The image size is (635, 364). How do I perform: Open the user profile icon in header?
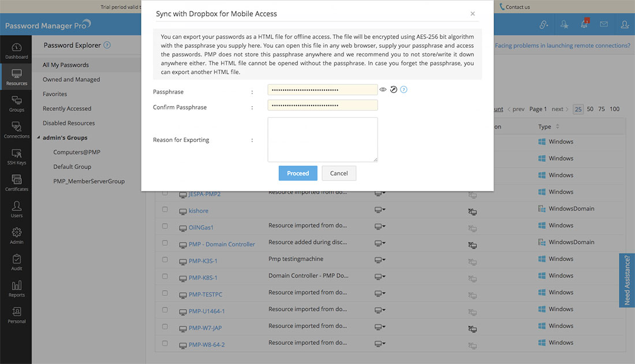(625, 25)
